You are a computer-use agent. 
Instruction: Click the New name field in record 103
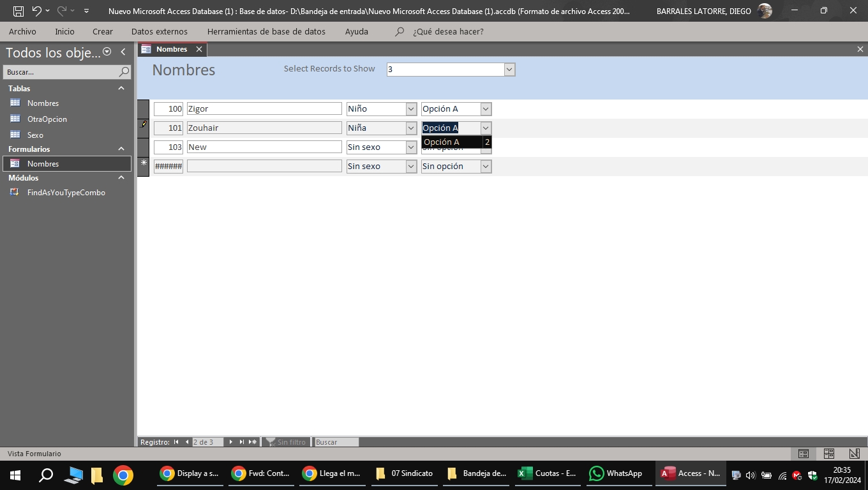tap(264, 147)
